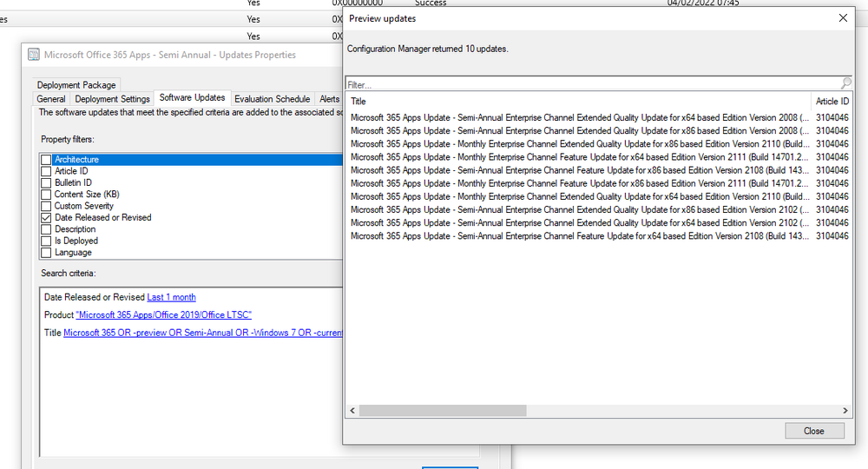Screen dimensions: 868x469
Task: Select the x64 Version 2008 Extended Quality Update row
Action: pos(600,117)
